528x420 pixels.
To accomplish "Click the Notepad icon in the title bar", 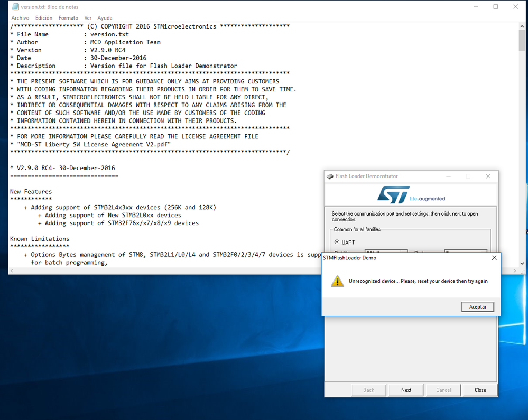I will 15,7.
